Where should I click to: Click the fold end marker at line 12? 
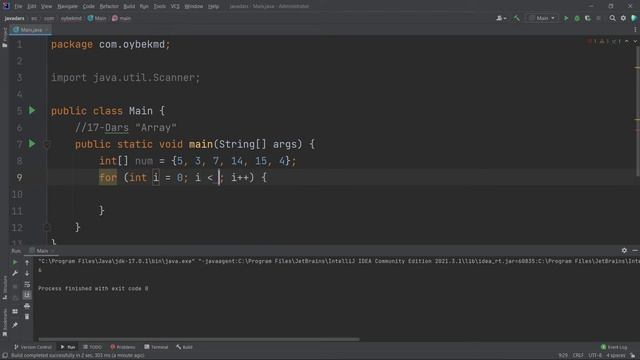click(x=47, y=227)
